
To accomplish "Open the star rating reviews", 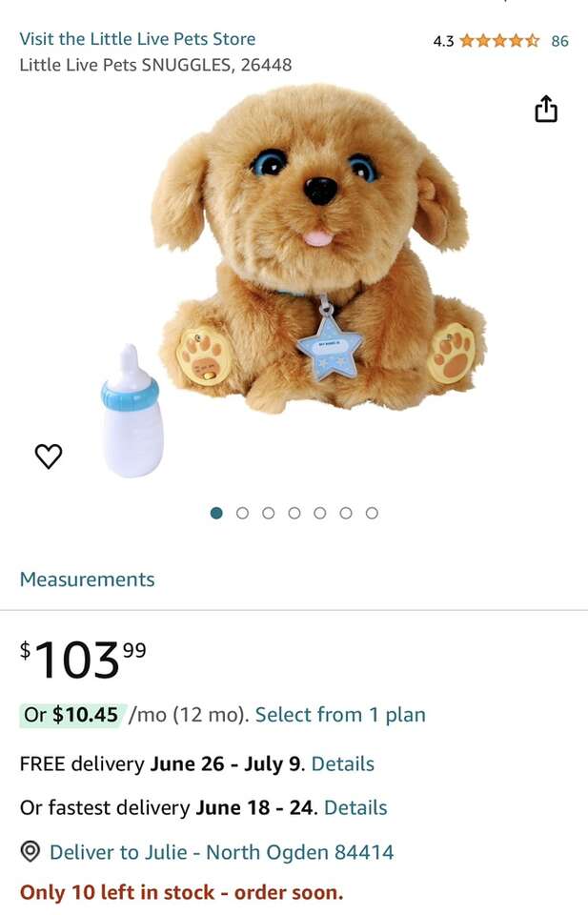I will point(498,41).
